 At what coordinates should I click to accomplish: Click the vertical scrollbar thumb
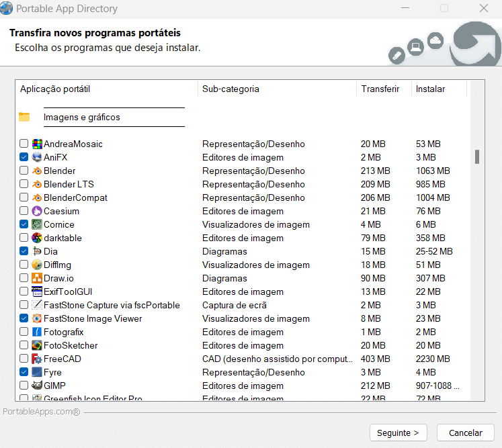477,156
